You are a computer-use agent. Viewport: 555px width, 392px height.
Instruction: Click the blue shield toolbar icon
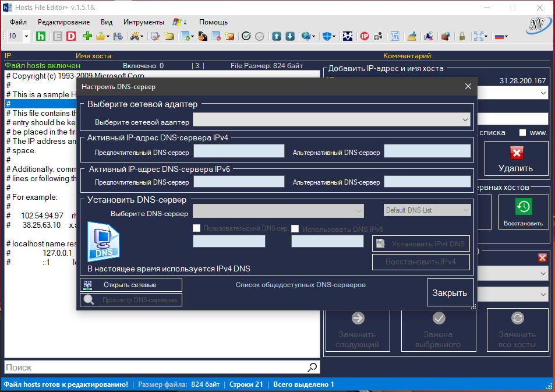(327, 36)
